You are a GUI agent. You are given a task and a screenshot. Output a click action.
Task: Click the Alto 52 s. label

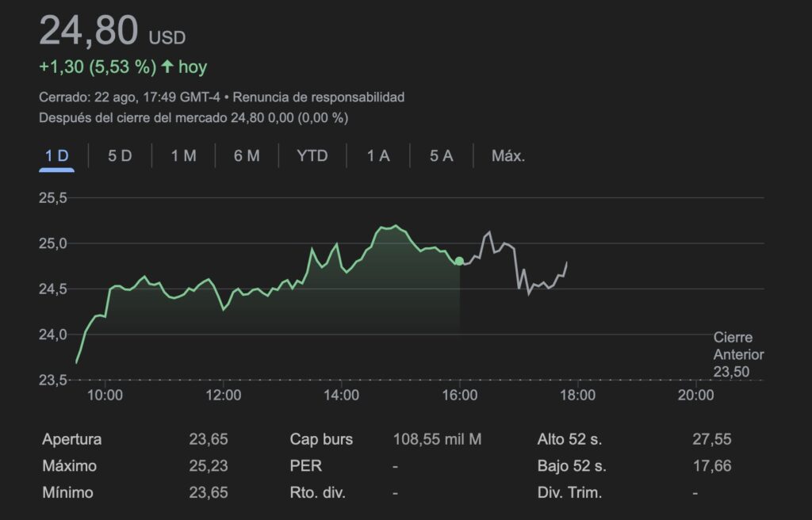tap(569, 439)
